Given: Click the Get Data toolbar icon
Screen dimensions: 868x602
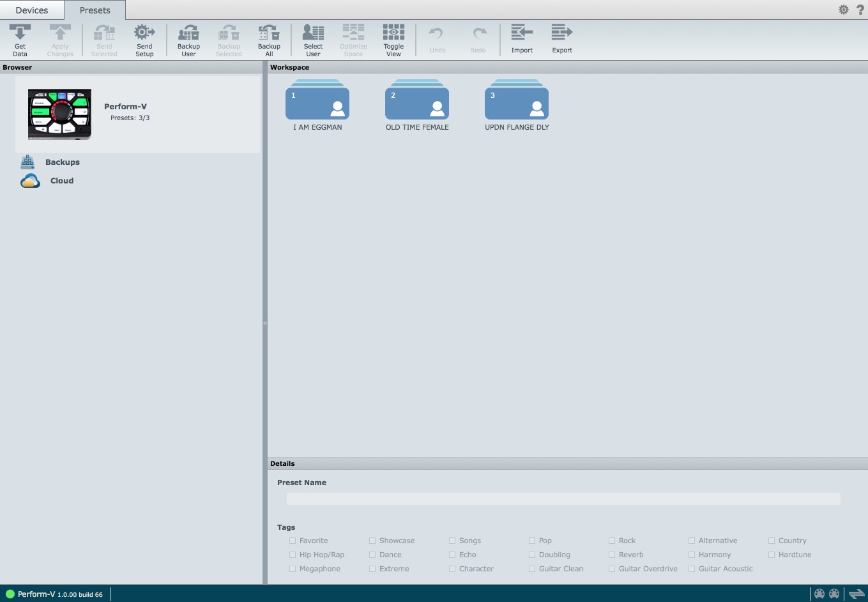Looking at the screenshot, I should click(19, 38).
